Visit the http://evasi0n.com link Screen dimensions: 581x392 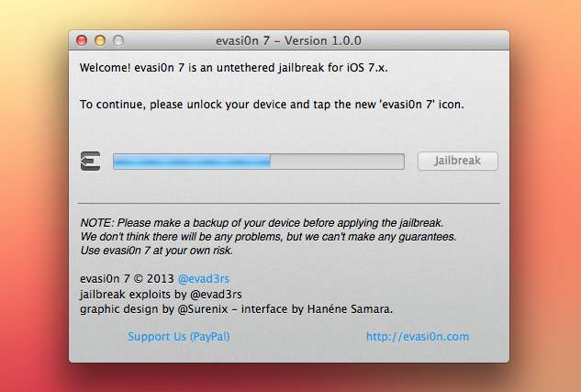418,336
